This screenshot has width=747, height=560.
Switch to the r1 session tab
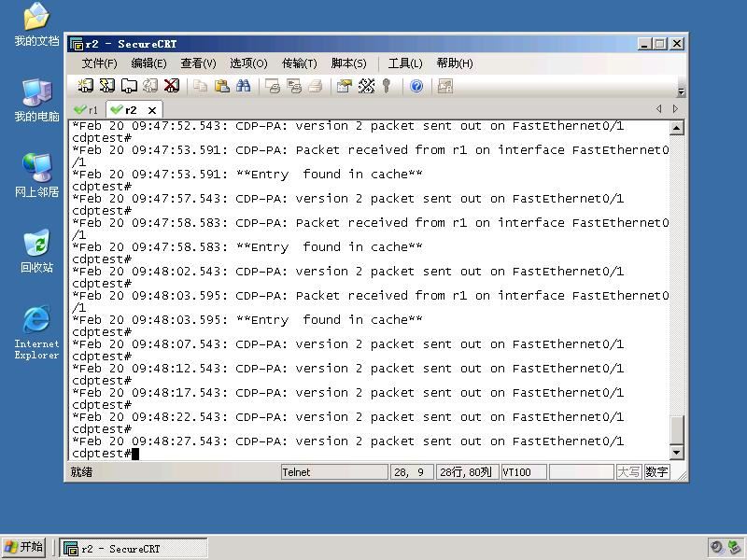click(86, 110)
